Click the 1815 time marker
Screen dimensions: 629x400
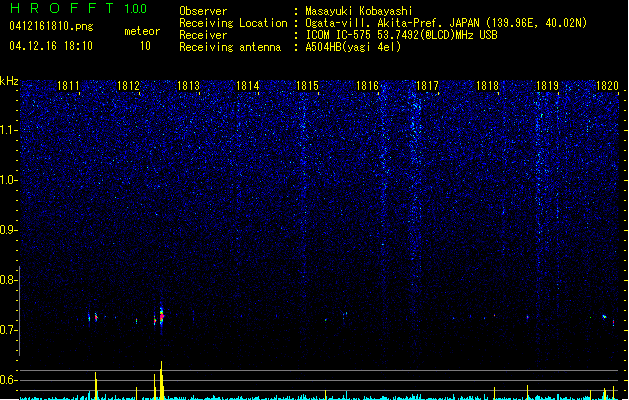(307, 86)
